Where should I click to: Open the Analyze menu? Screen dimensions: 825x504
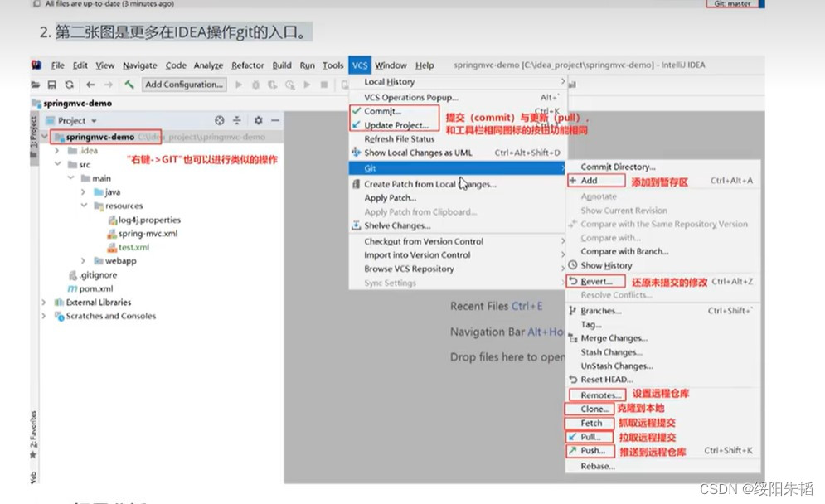208,65
